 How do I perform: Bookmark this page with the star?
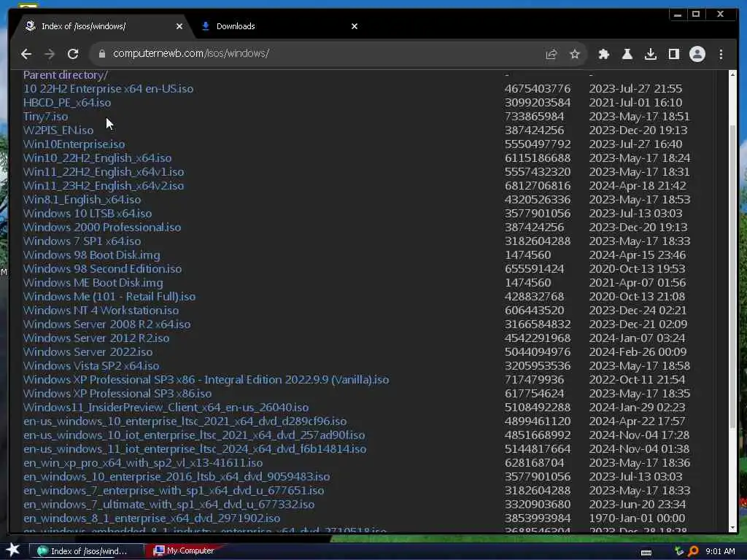[x=575, y=54]
